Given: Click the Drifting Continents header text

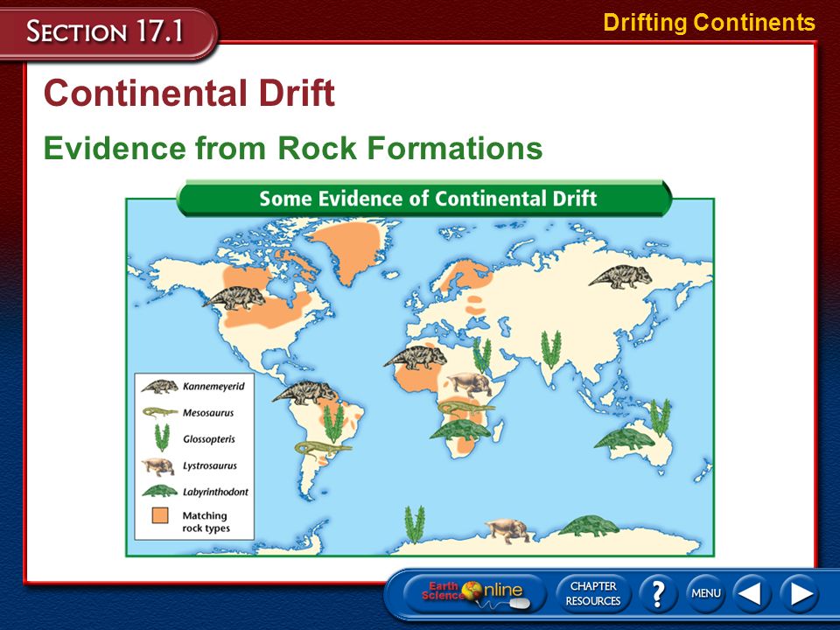Looking at the screenshot, I should point(710,23).
